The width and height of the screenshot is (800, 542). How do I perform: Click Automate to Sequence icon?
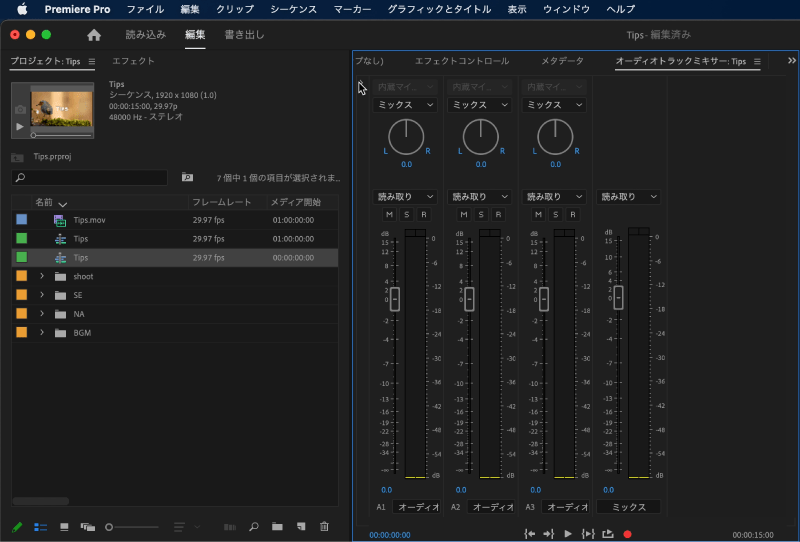click(230, 527)
